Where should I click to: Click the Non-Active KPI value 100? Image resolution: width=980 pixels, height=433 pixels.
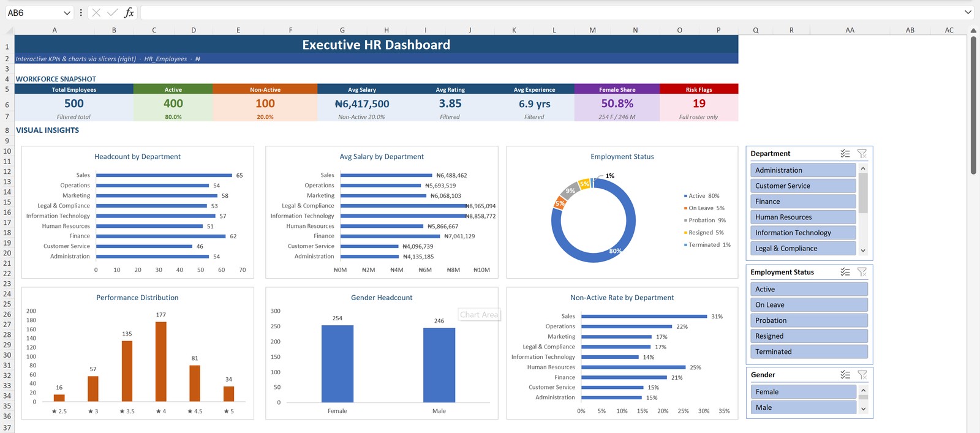tap(265, 104)
